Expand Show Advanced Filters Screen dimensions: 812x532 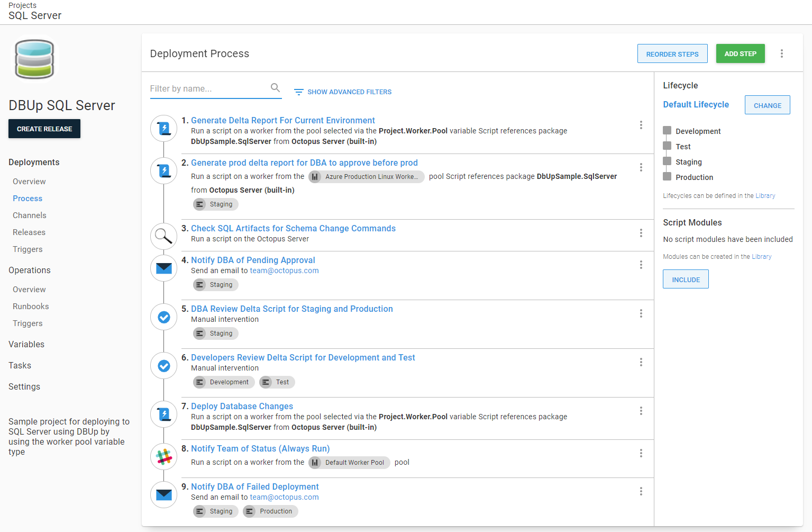343,92
